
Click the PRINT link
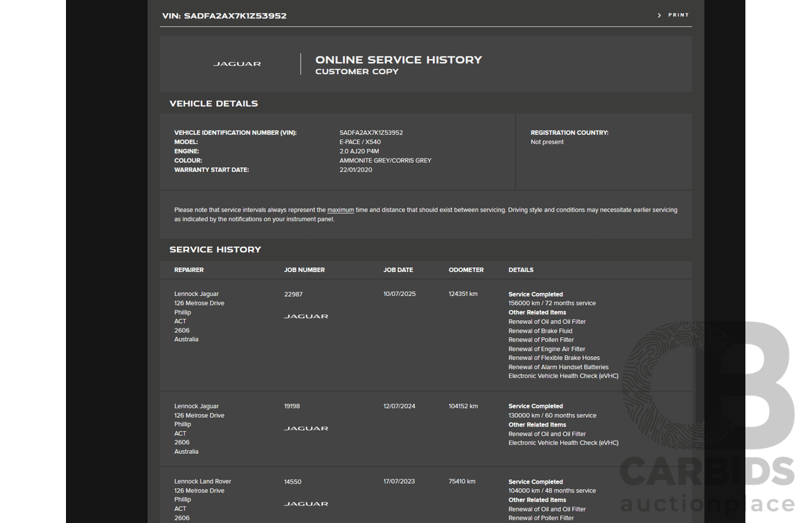(678, 15)
